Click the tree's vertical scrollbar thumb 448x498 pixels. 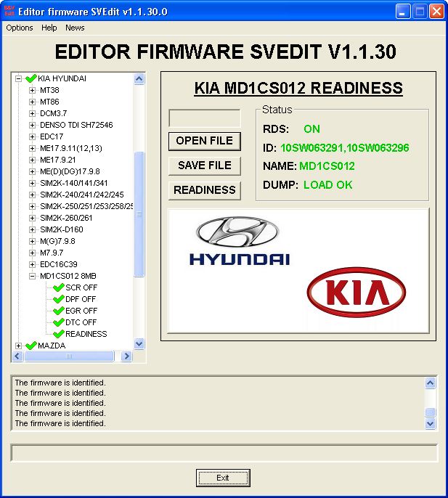pos(139,214)
